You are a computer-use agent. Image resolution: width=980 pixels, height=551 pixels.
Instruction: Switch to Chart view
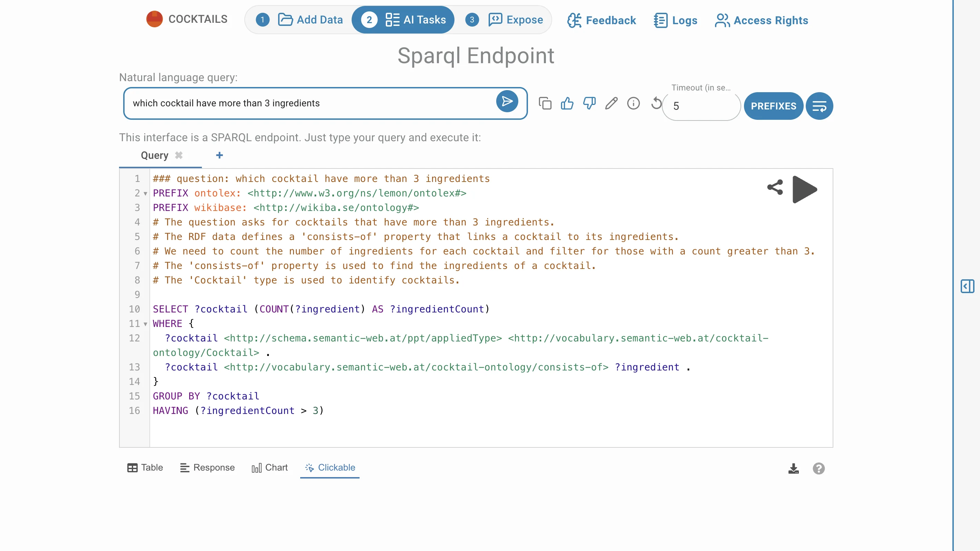269,468
